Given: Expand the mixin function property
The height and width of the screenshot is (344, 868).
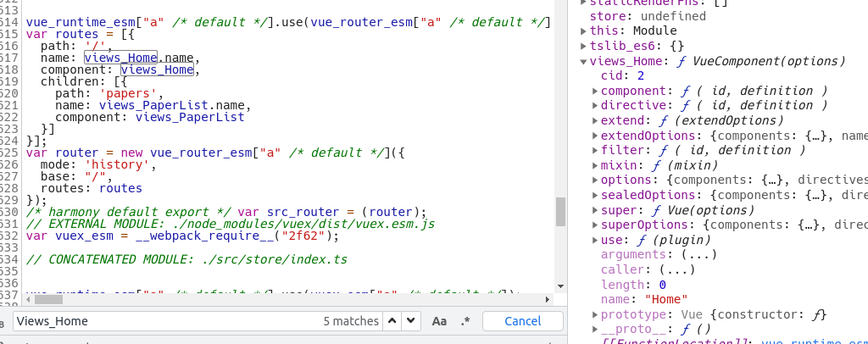Looking at the screenshot, I should pos(595,165).
